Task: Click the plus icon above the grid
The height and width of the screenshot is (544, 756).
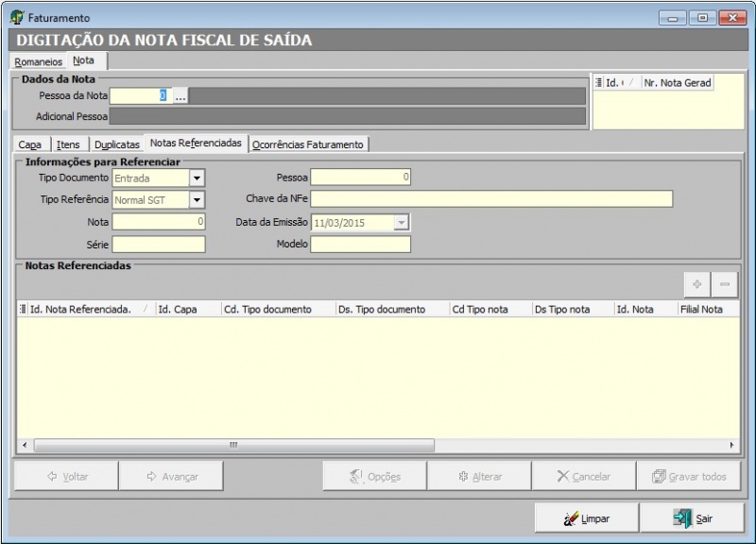Action: (x=697, y=284)
